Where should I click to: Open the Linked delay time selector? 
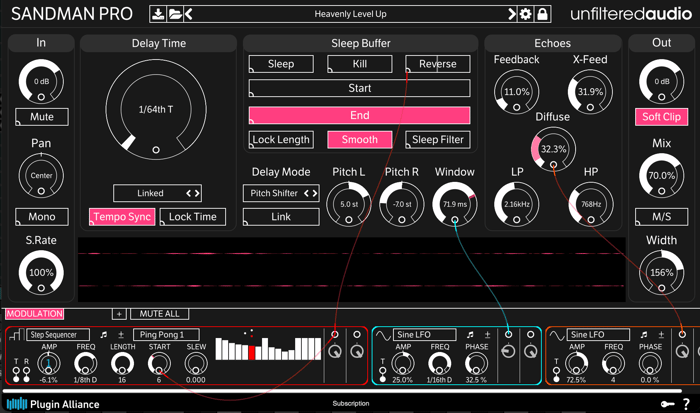click(x=157, y=193)
